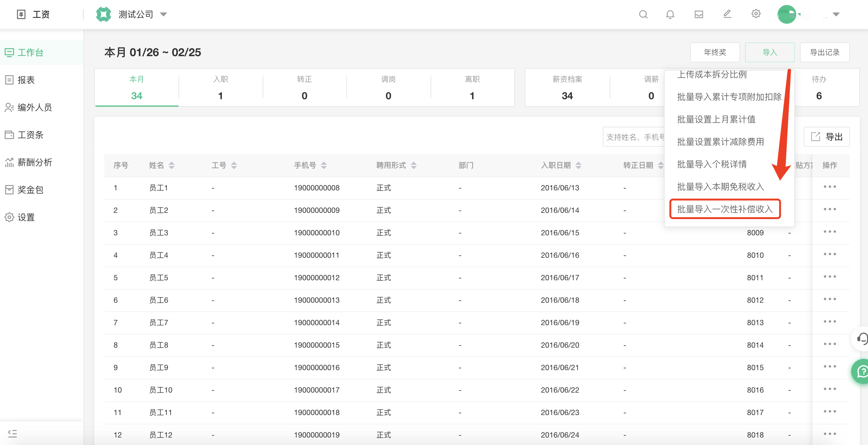Click the 年终奖 button

pos(715,52)
